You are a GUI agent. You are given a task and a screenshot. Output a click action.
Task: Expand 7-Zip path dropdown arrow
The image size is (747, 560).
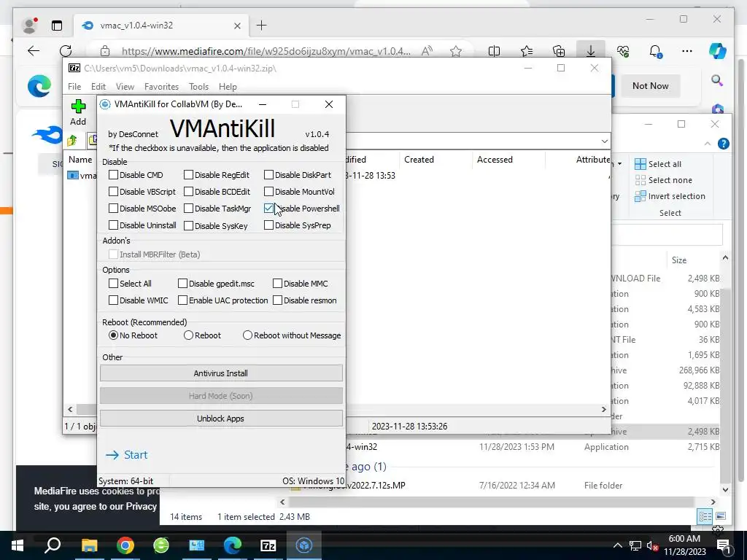tap(604, 141)
